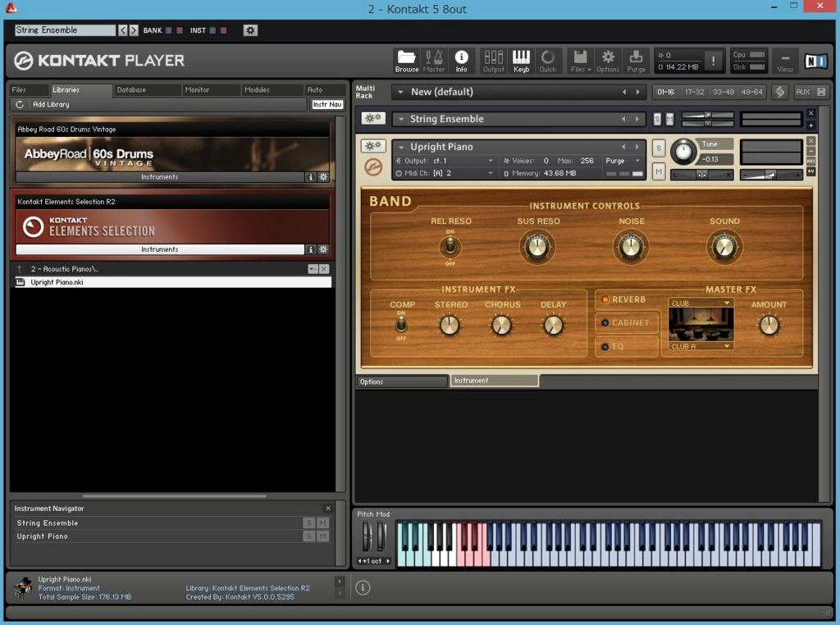Toggle the REL RESO on/off switch
Viewport: 840px width, 625px height.
click(450, 247)
